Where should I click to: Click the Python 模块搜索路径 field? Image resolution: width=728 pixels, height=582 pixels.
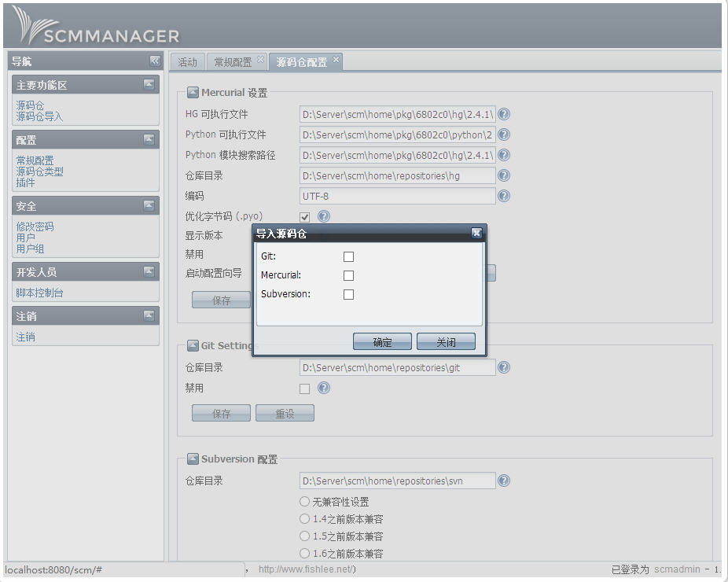[398, 155]
